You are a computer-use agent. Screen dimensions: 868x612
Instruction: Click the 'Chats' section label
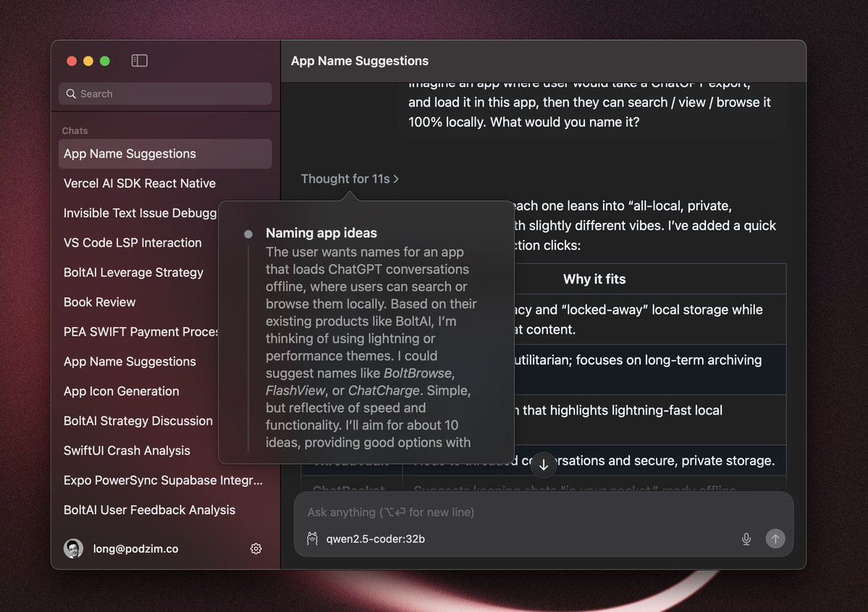pos(75,131)
